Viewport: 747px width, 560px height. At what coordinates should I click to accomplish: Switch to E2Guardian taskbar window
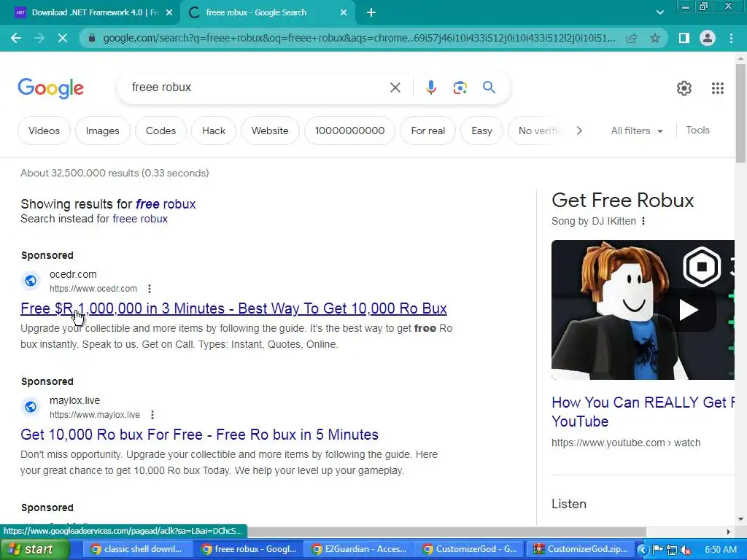coord(359,549)
